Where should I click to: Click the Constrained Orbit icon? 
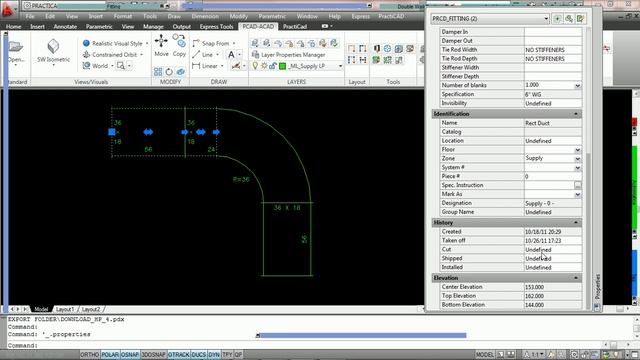(x=86, y=55)
